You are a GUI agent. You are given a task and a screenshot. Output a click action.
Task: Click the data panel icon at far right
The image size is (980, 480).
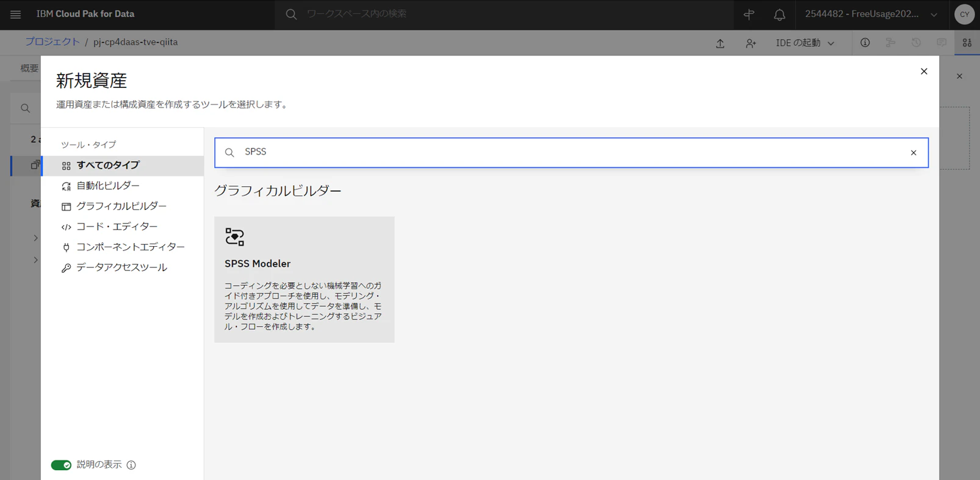[967, 43]
